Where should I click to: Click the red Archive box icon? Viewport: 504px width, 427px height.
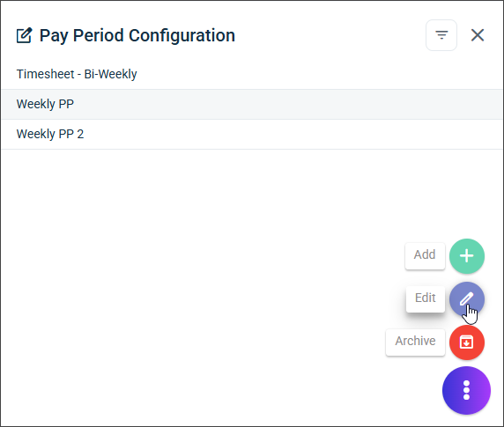(x=467, y=342)
